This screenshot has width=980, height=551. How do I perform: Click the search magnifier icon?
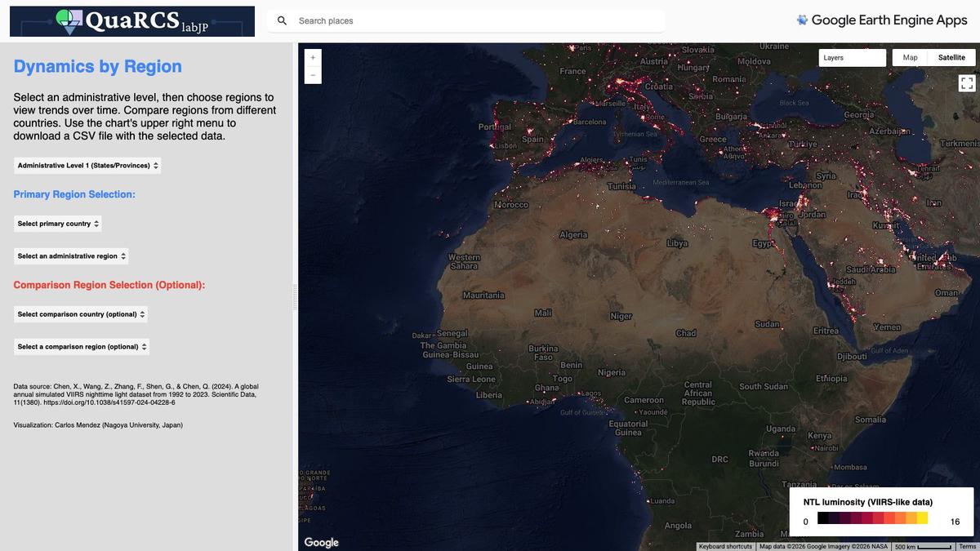click(282, 20)
